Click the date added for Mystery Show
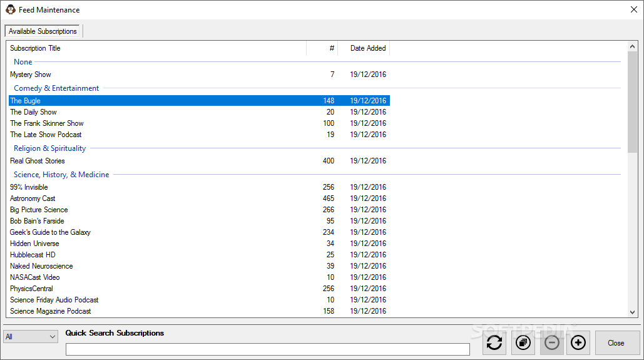This screenshot has width=644, height=360. tap(368, 75)
